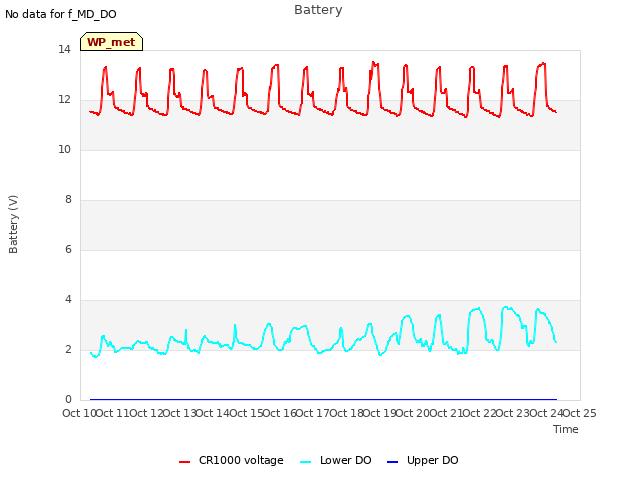Click the Battery (V) y-axis title
This screenshot has width=640, height=480.
click(13, 224)
